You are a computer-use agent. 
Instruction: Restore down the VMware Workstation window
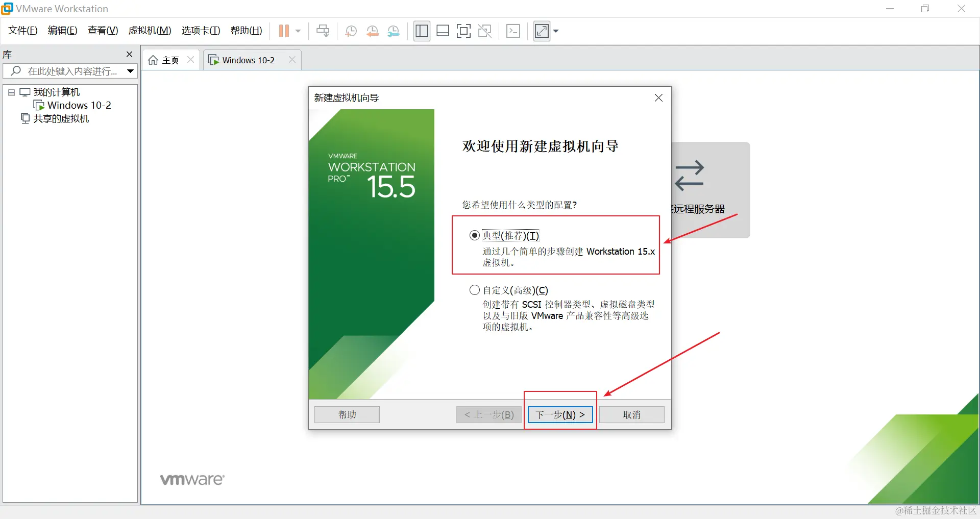pos(925,9)
